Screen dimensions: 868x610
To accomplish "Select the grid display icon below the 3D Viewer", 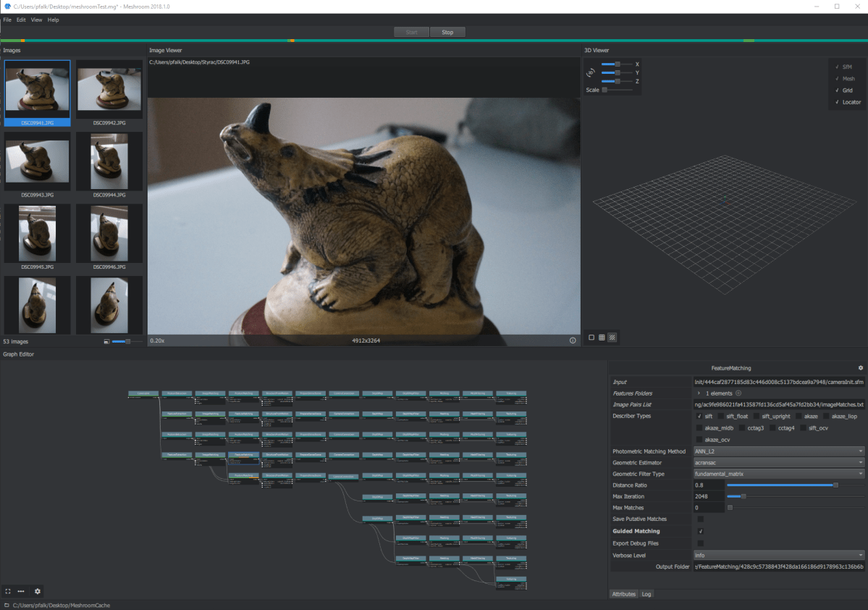I will click(x=601, y=337).
